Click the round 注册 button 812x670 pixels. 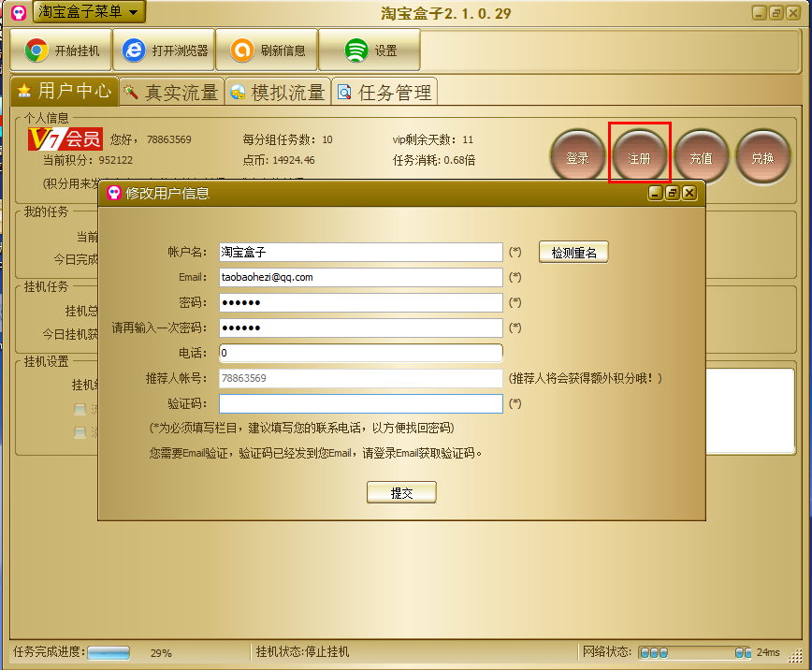click(639, 157)
